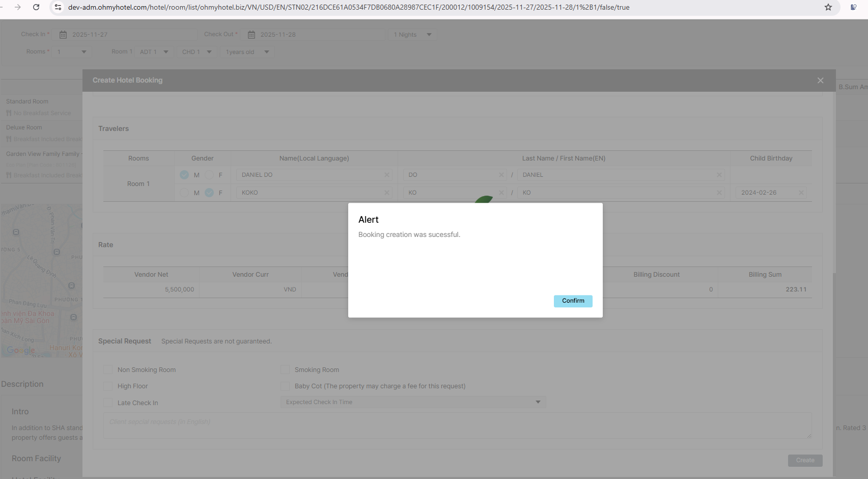Enable the High Floor request checkbox
Screen dimensions: 868x479
pyautogui.click(x=108, y=386)
